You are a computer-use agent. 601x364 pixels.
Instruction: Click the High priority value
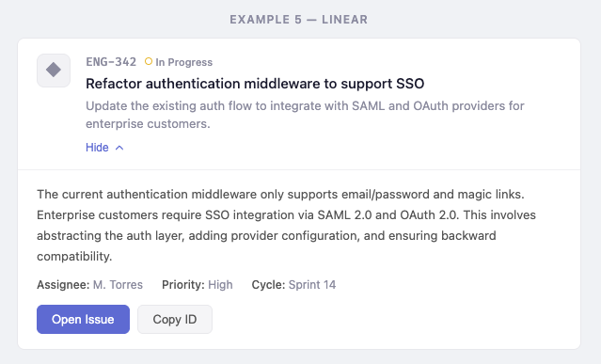click(x=220, y=285)
